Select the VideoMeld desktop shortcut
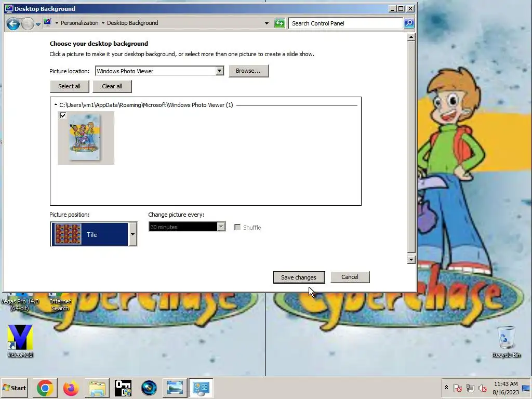 (20, 341)
